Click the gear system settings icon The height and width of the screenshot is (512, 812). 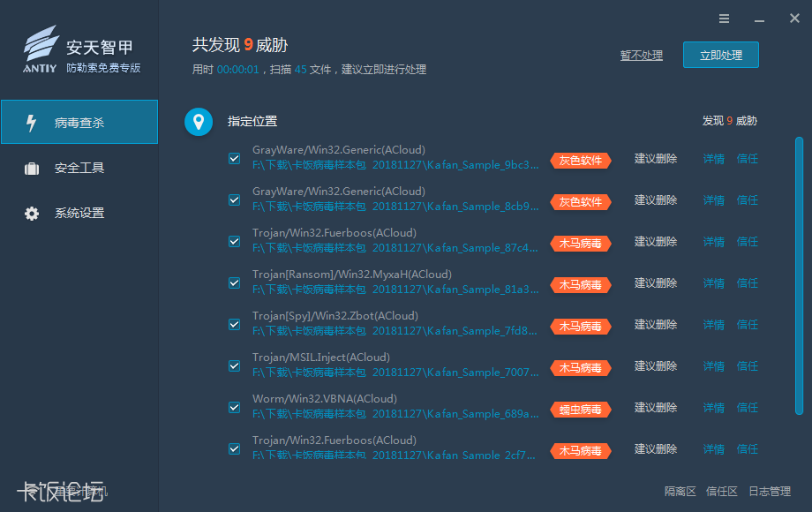point(32,214)
